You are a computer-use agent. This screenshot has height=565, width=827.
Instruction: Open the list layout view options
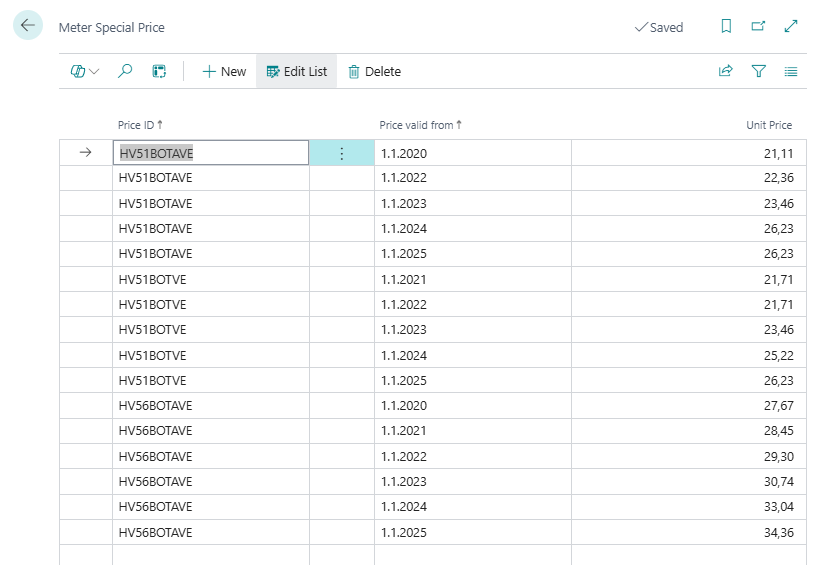pyautogui.click(x=791, y=71)
